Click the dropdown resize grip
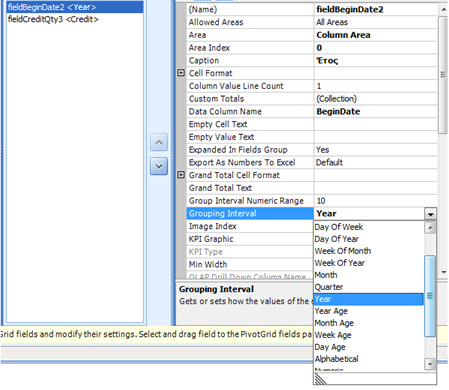This screenshot has width=449, height=390. click(321, 379)
